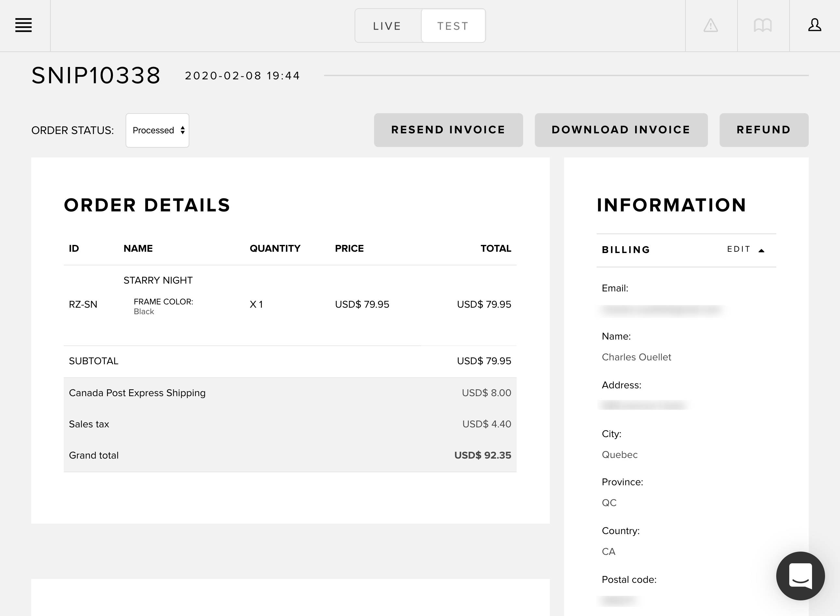Click the Charles Ouellet billing name
840x616 pixels.
636,357
